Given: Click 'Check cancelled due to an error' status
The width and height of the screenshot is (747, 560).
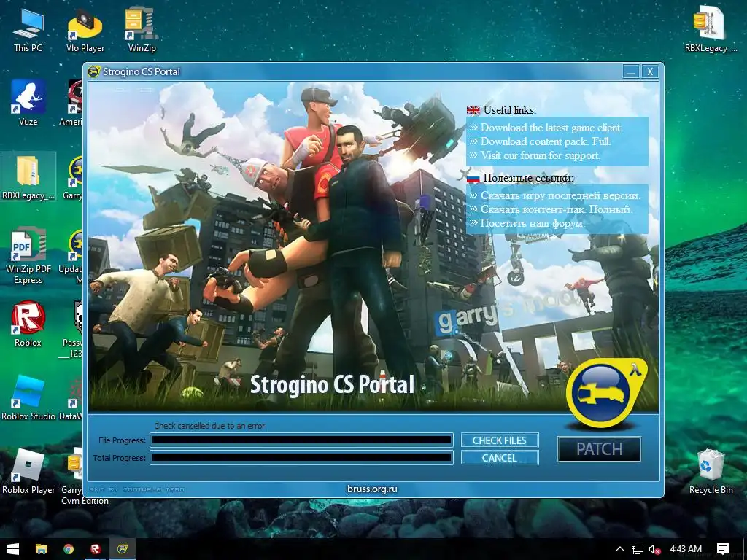Looking at the screenshot, I should point(209,426).
